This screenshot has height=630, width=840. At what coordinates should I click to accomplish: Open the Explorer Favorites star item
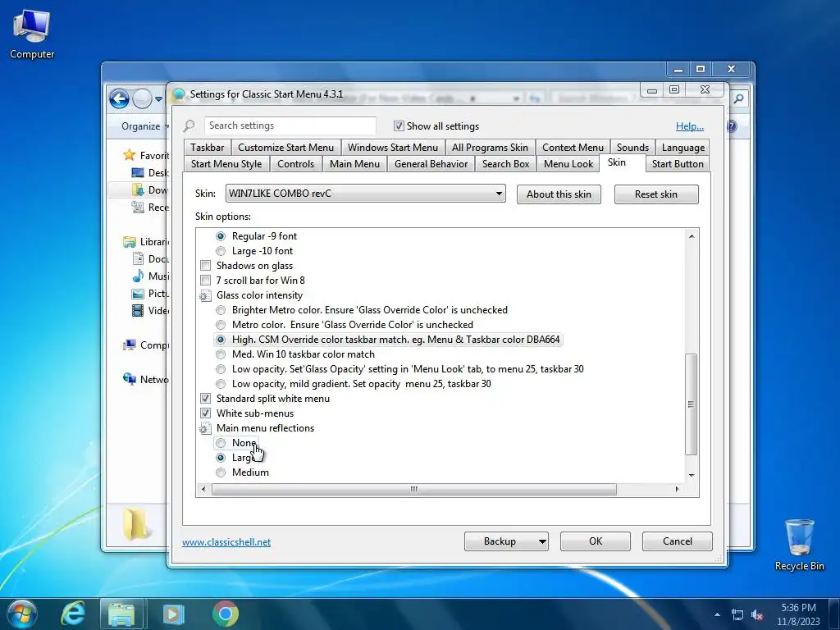tap(146, 155)
